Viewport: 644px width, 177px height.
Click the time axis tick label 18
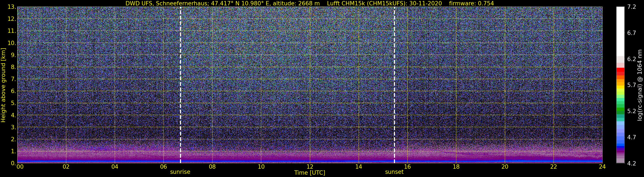click(456, 167)
